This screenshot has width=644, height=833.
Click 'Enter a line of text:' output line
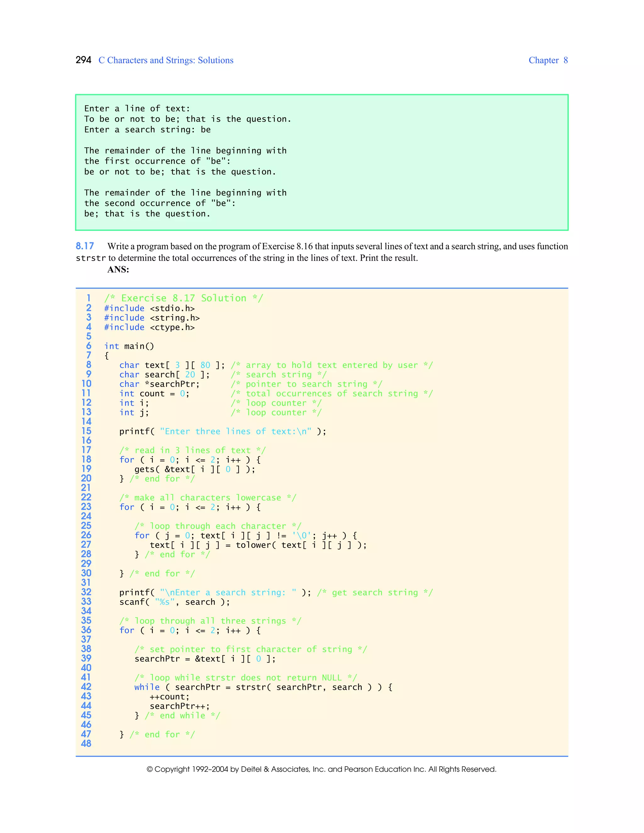(x=137, y=109)
